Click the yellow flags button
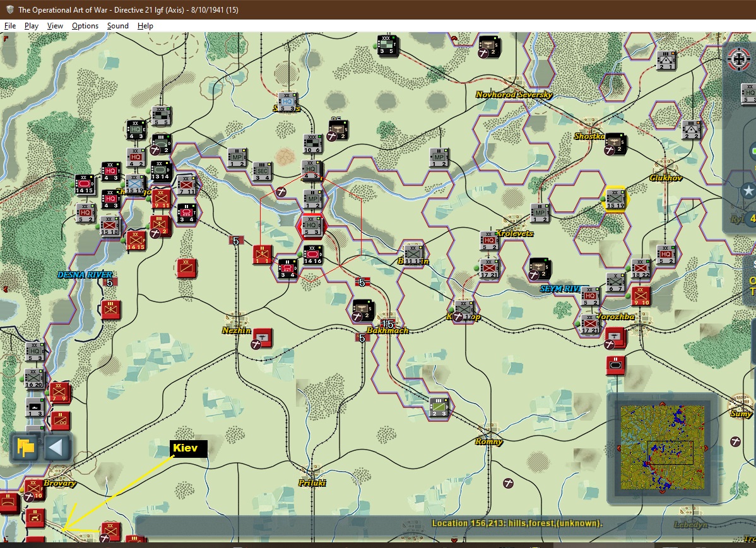Screen dimensions: 756x548 [25, 447]
